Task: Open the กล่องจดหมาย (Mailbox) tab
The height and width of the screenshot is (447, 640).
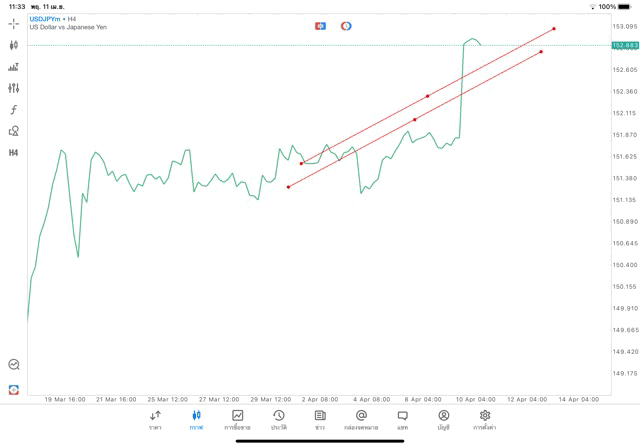Action: click(361, 420)
